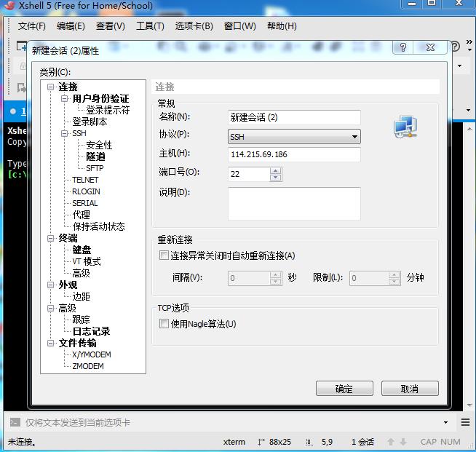476x452 pixels.
Task: Collapse the SSH tree node
Action: point(64,134)
